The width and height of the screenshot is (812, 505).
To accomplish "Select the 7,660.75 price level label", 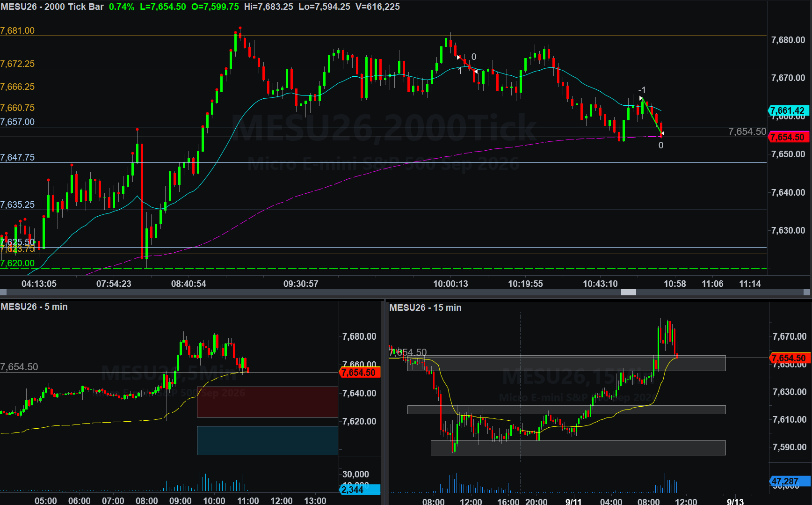I will (x=17, y=108).
